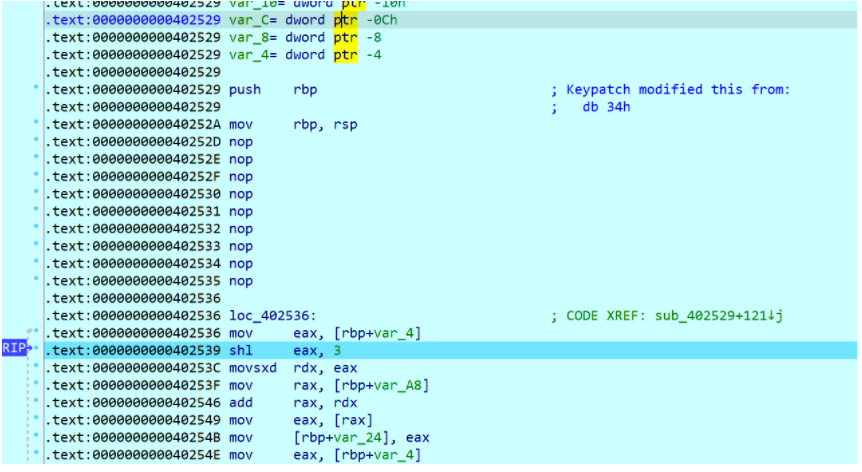Screen dimensions: 862x472
Task: Click the Keypatch modified this from comment
Action: click(x=678, y=90)
